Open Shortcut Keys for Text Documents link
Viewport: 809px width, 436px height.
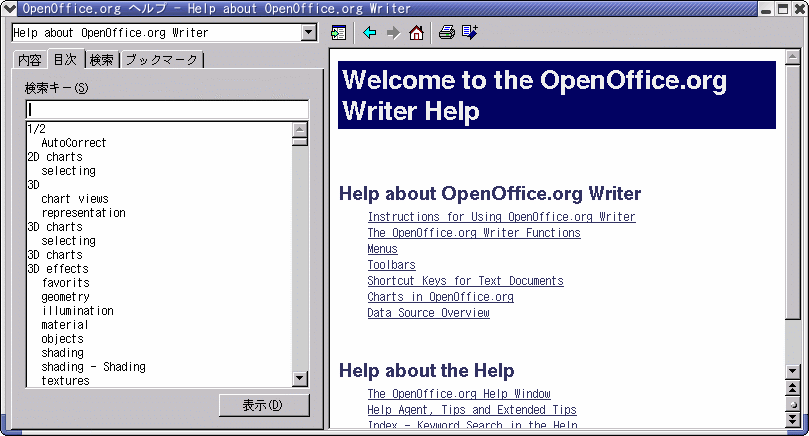(465, 281)
